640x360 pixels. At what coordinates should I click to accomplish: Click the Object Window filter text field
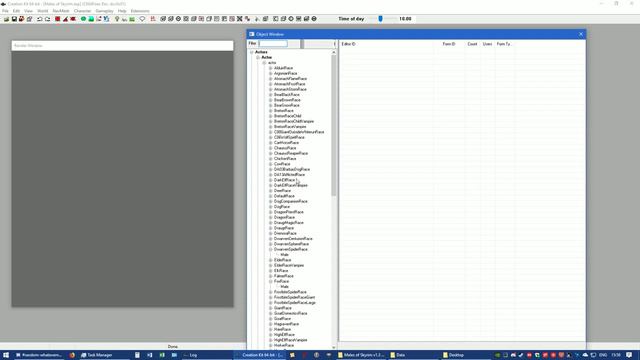click(x=273, y=43)
